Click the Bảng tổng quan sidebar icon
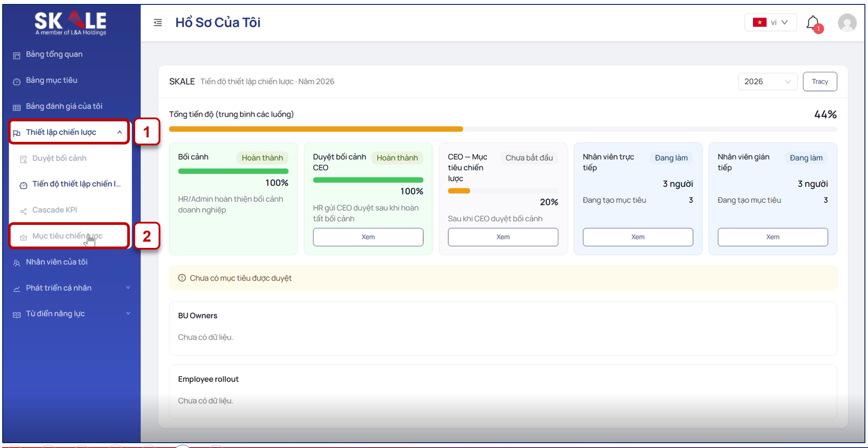The height and width of the screenshot is (448, 868). (17, 55)
